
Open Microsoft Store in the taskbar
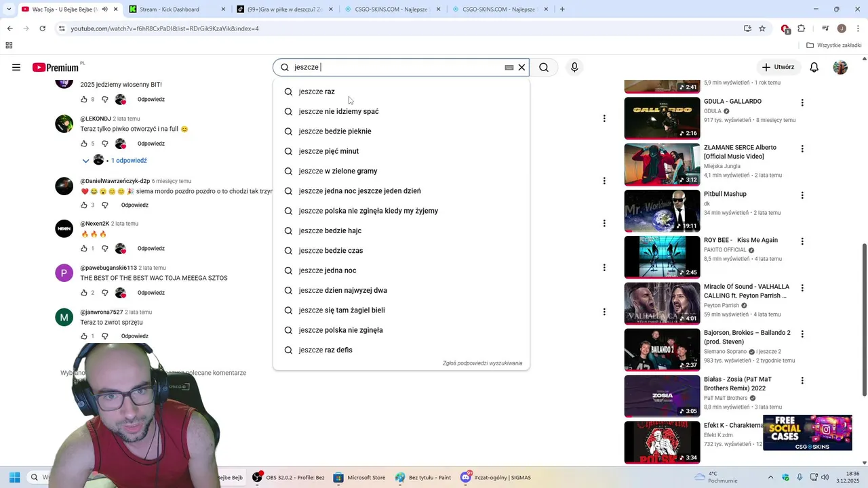[x=359, y=477]
